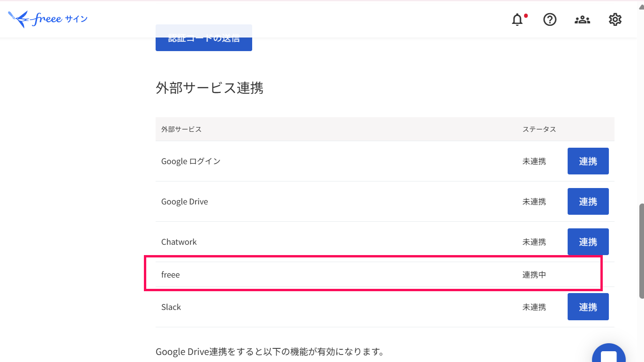Open the notifications bell icon
644x362 pixels.
[517, 20]
